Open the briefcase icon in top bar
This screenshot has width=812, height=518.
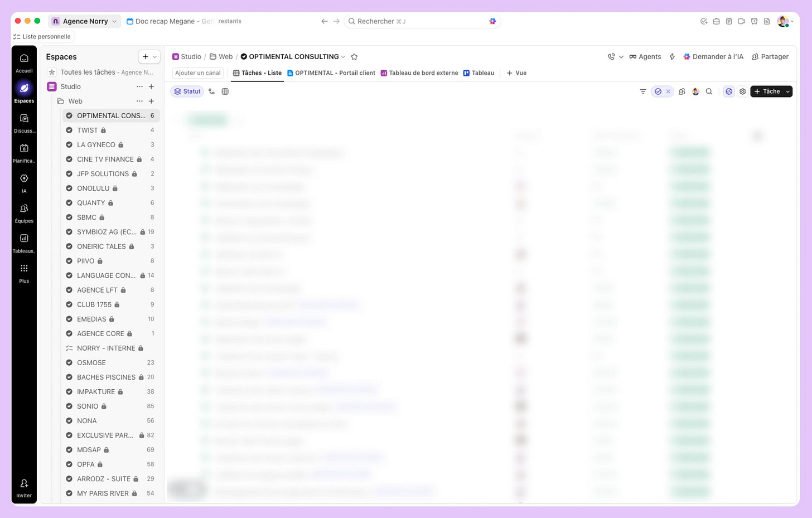[x=716, y=21]
